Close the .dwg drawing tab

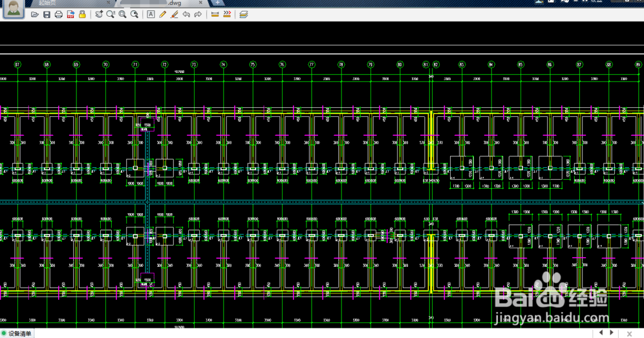(x=200, y=3)
